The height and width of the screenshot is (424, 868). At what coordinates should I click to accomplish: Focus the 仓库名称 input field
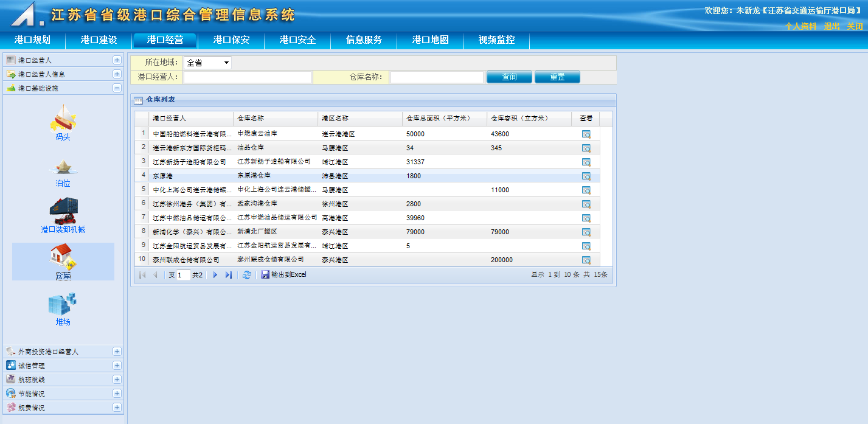[x=437, y=77]
